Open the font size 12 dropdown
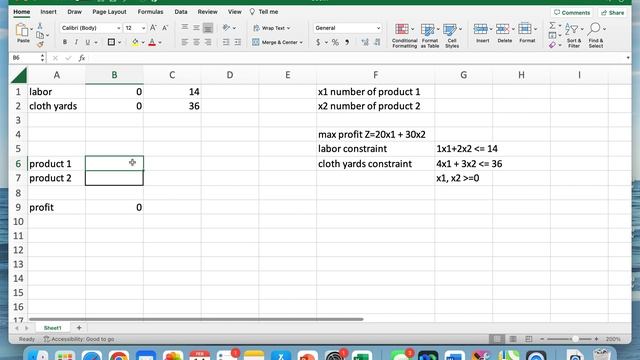The height and width of the screenshot is (360, 640). (x=143, y=28)
